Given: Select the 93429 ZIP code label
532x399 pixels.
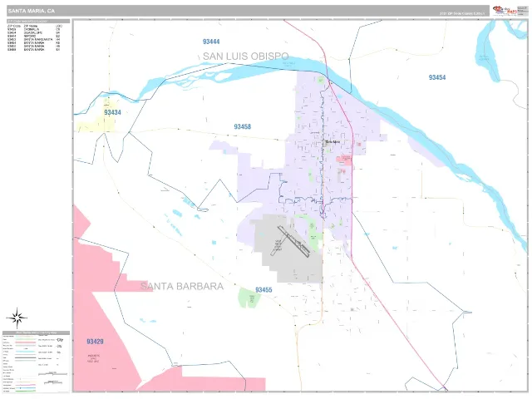Looking at the screenshot, I should (95, 342).
